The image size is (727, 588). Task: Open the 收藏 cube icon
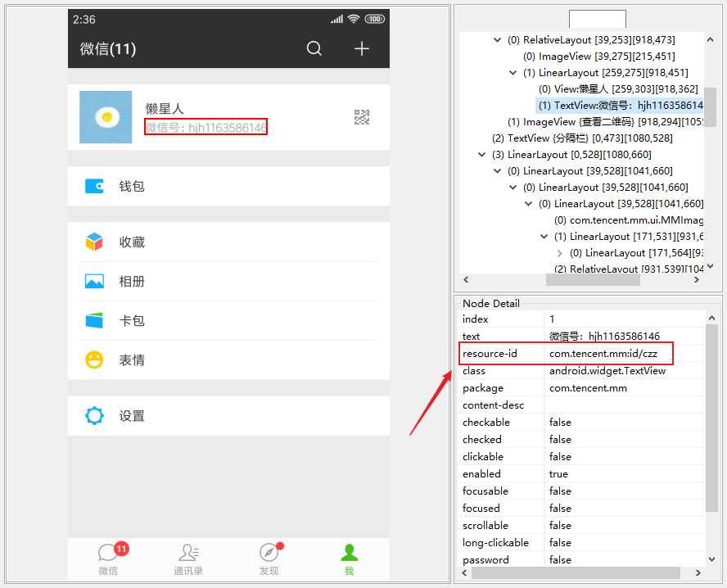(94, 242)
